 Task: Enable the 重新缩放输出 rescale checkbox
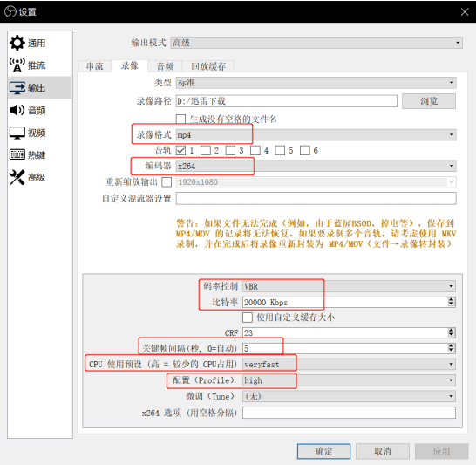coord(167,182)
